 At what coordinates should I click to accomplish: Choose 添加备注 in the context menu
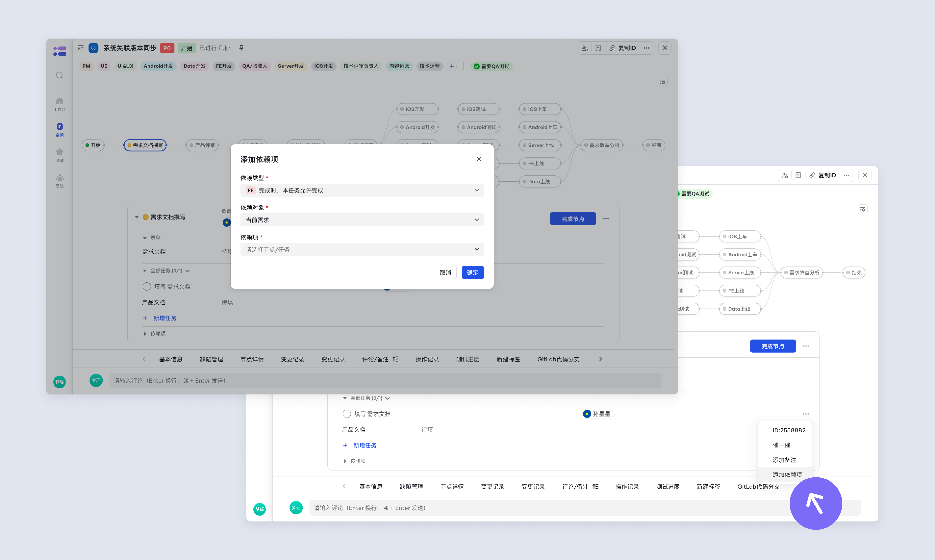[x=785, y=460]
